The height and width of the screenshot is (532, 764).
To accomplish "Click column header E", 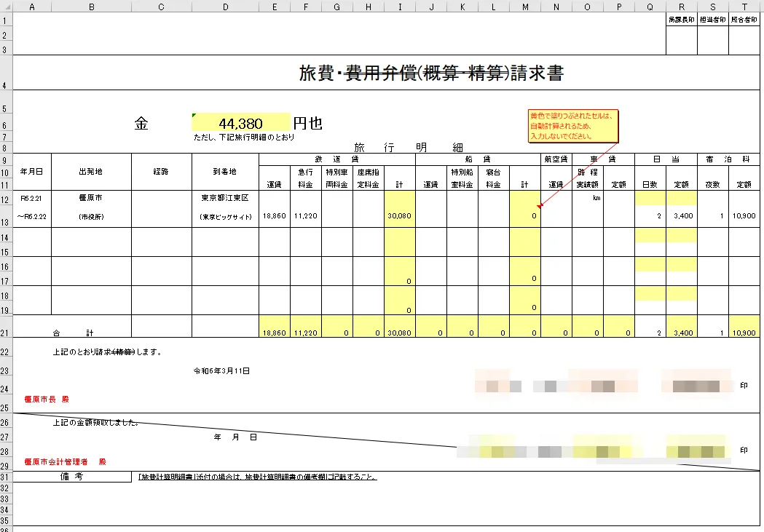I will tap(275, 6).
